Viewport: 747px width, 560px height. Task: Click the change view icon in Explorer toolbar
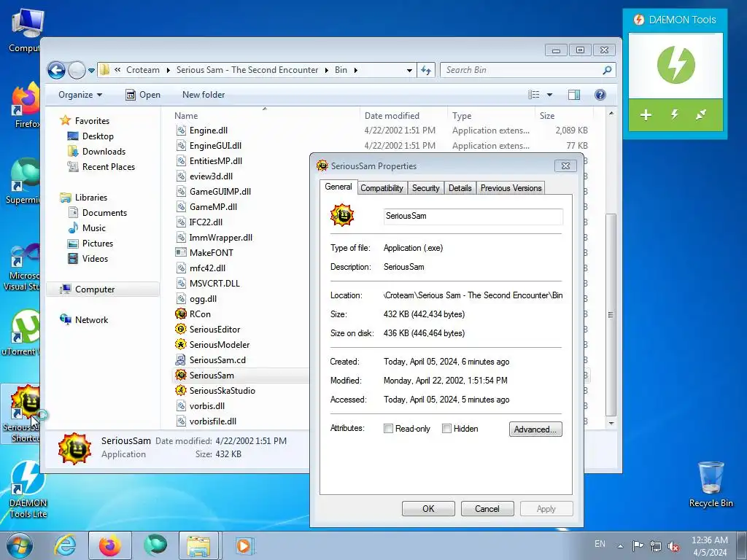point(533,95)
